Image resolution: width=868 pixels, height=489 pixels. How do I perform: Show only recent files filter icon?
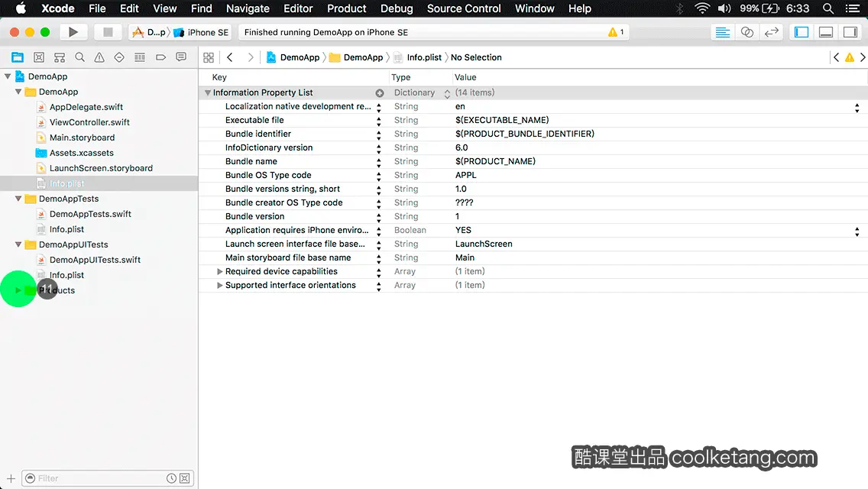[172, 478]
